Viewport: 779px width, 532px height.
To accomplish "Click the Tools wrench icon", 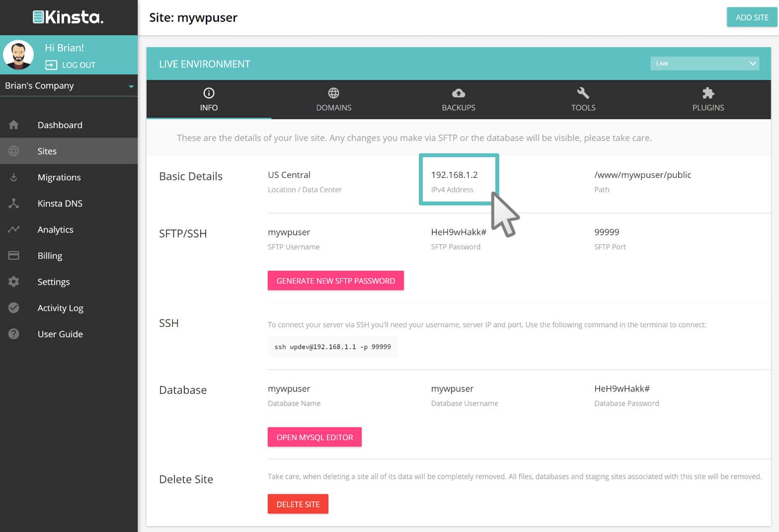I will click(x=583, y=93).
